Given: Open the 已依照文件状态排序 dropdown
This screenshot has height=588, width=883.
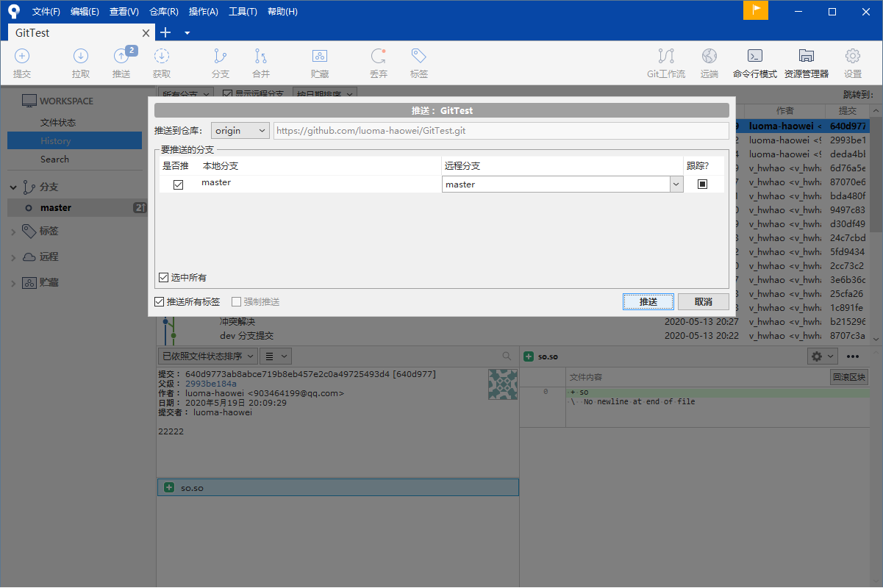Looking at the screenshot, I should 208,356.
